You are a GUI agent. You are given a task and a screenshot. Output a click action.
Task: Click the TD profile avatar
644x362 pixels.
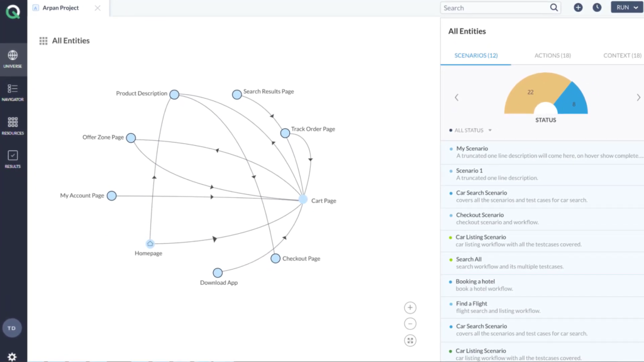[13, 327]
